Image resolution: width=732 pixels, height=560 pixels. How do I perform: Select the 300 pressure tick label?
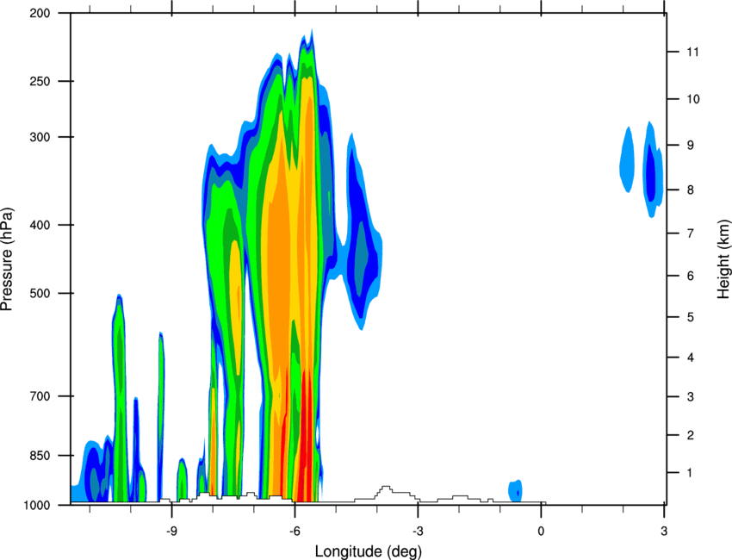pos(40,137)
